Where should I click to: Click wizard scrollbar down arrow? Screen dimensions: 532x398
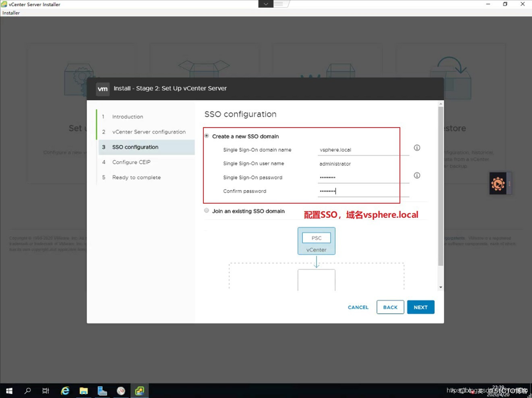click(441, 287)
